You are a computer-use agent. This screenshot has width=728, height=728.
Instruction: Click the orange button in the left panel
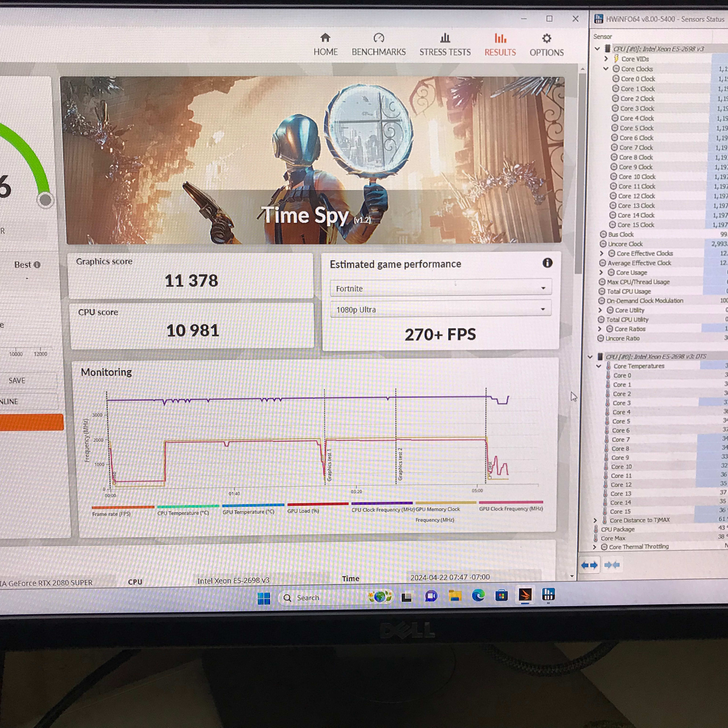(31, 422)
